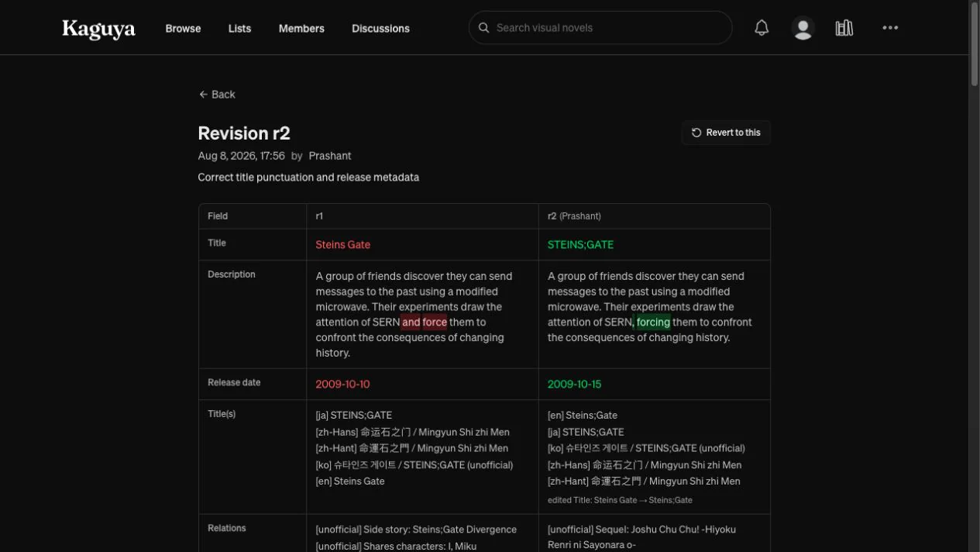Click the removed word force
Image resolution: width=980 pixels, height=552 pixels.
(x=435, y=323)
